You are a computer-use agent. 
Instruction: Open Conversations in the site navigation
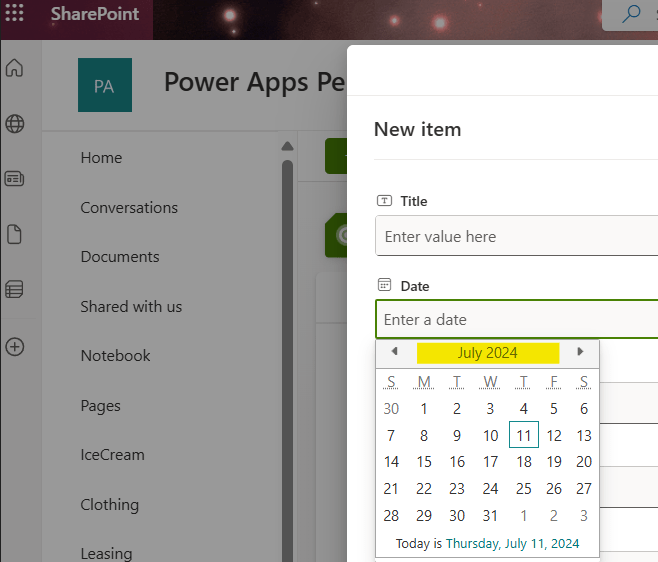pos(129,208)
